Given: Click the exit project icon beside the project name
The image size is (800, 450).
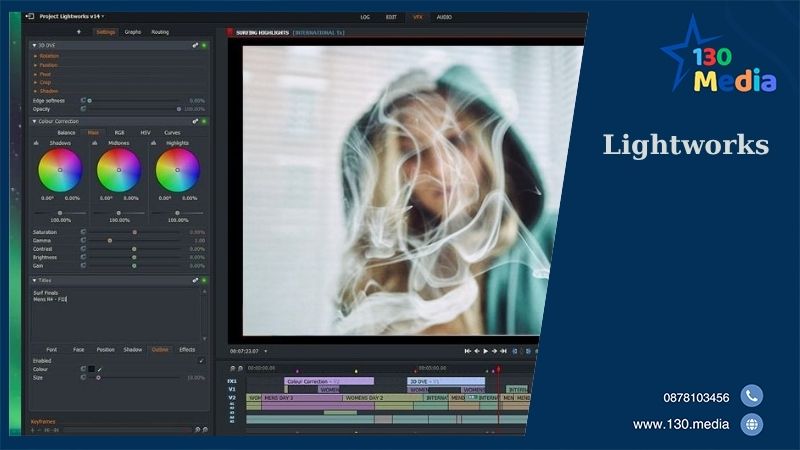Looking at the screenshot, I should 29,17.
